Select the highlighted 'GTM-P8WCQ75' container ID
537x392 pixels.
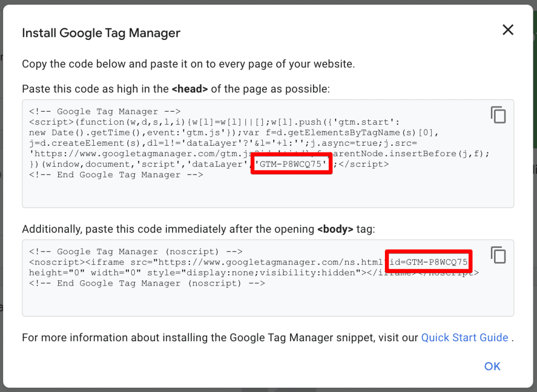point(291,164)
